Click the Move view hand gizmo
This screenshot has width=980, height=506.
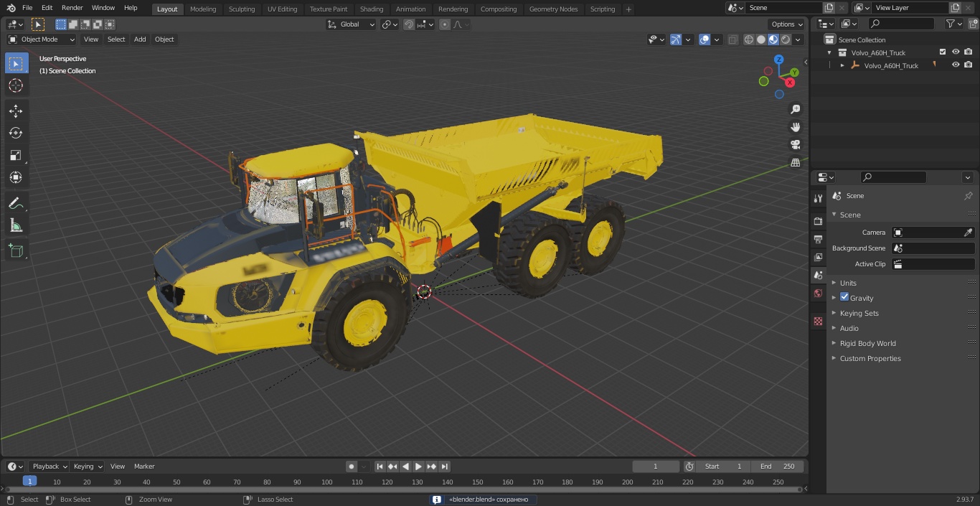pos(796,127)
